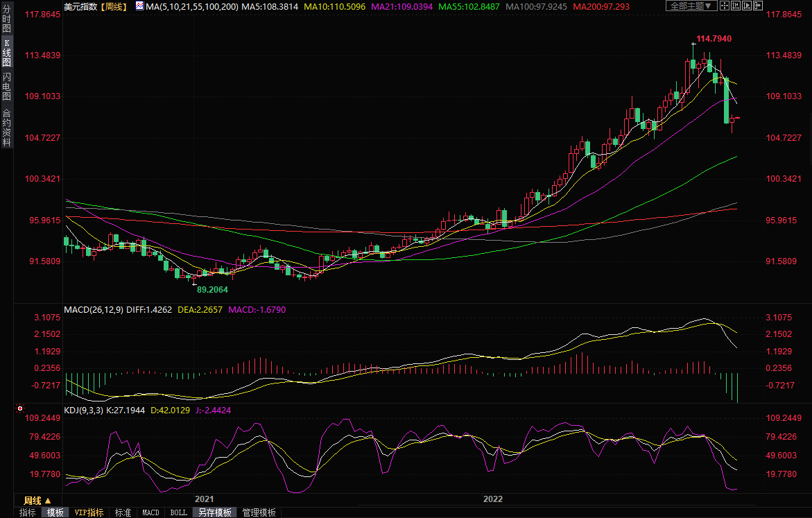Viewport: 812px width, 518px height.
Task: Click the jump-to-start chart icon
Action: tap(737, 6)
